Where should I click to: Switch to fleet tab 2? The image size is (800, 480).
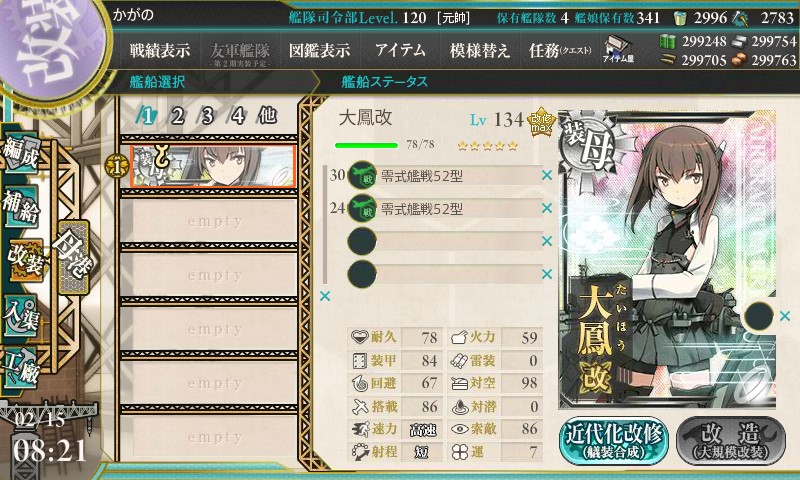(x=177, y=116)
